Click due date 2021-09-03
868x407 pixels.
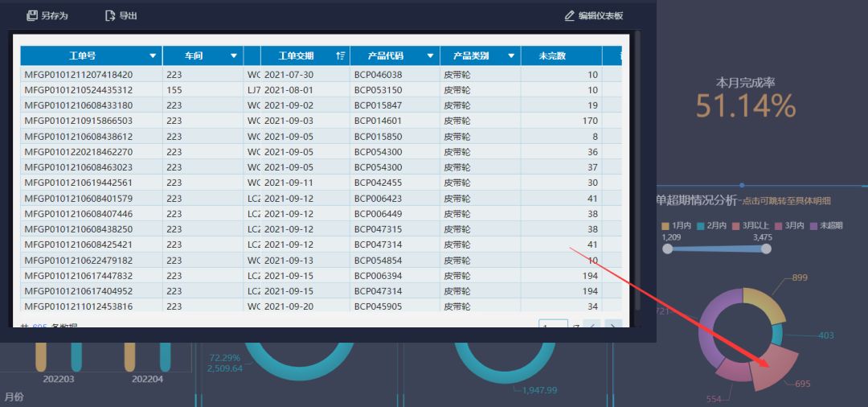click(289, 121)
